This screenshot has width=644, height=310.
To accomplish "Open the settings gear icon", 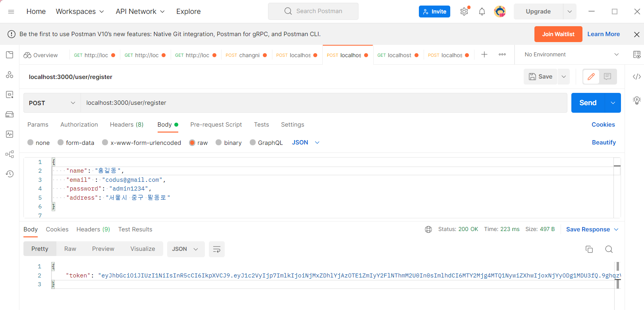I will pyautogui.click(x=464, y=12).
